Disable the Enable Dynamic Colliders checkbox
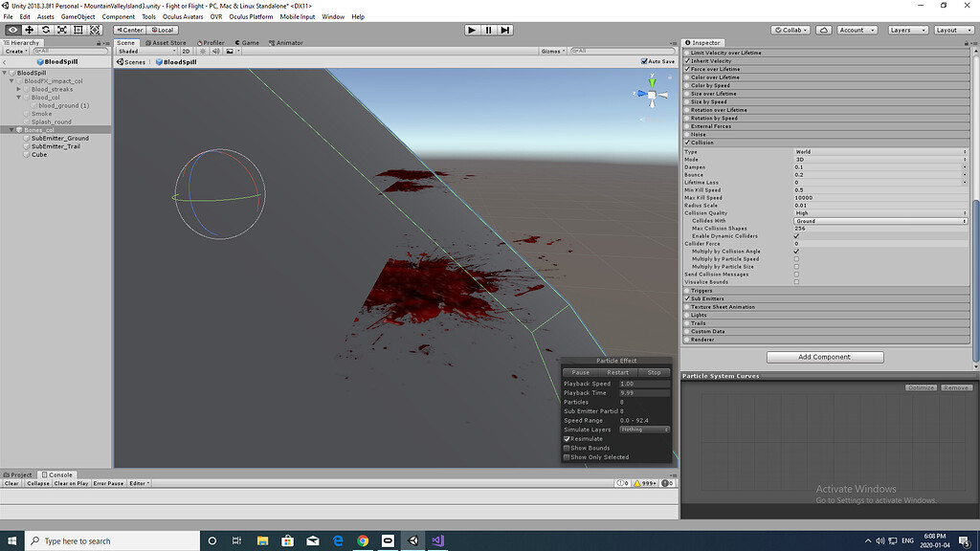Screen dimensions: 980x551 click(x=795, y=236)
